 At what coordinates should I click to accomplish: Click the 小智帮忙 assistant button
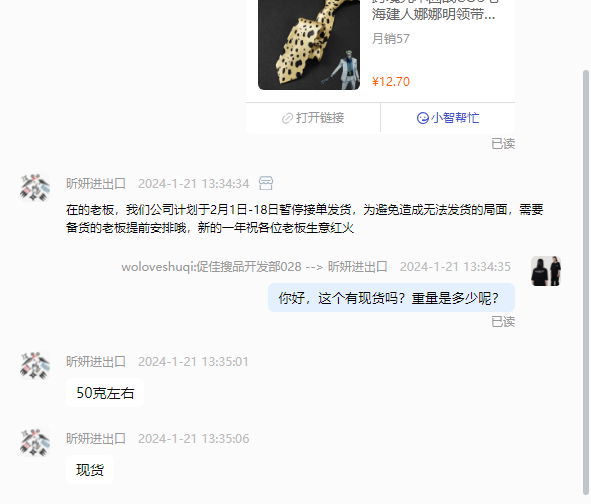448,118
